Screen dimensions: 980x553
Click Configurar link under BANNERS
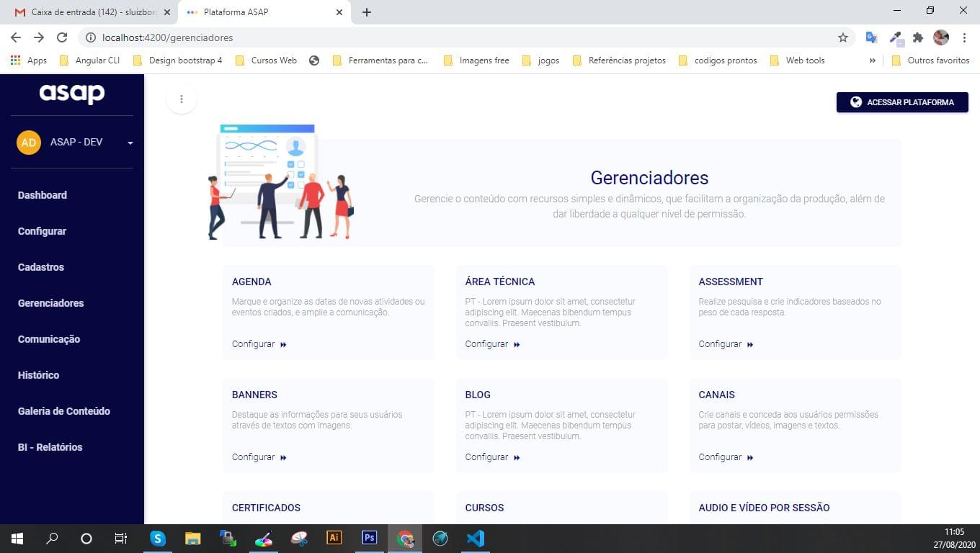(259, 457)
